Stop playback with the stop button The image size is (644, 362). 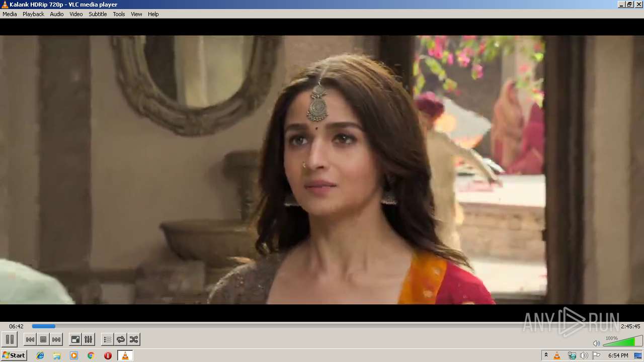click(x=43, y=339)
